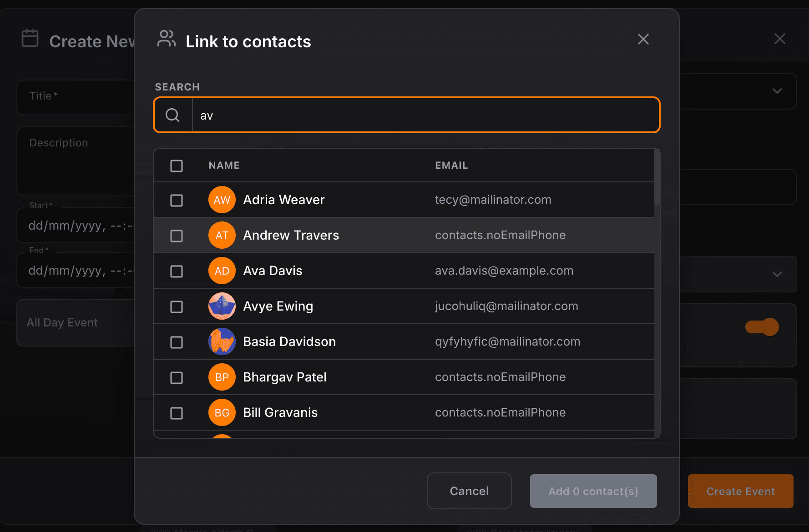Check the select-all checkbox in the header
This screenshot has height=532, width=809.
click(x=177, y=166)
